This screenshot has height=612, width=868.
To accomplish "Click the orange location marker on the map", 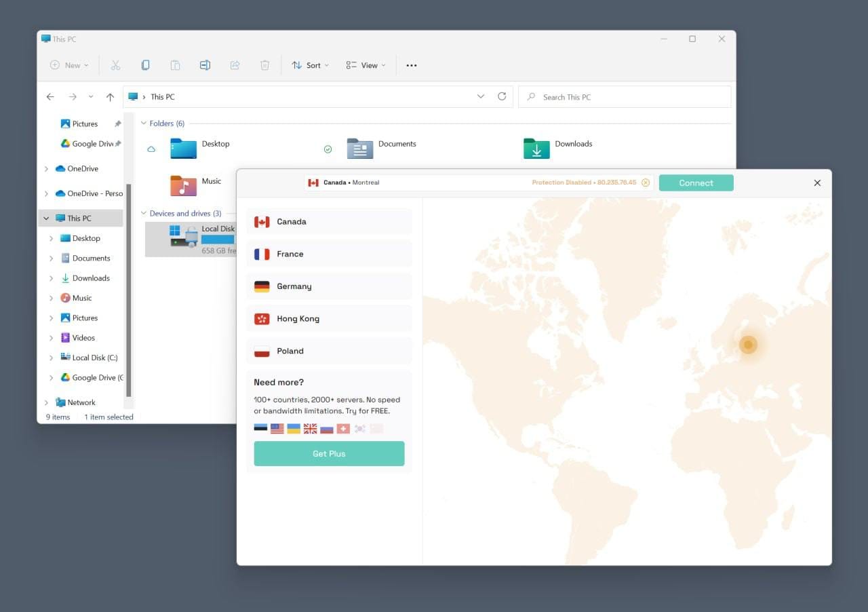I will (x=748, y=345).
